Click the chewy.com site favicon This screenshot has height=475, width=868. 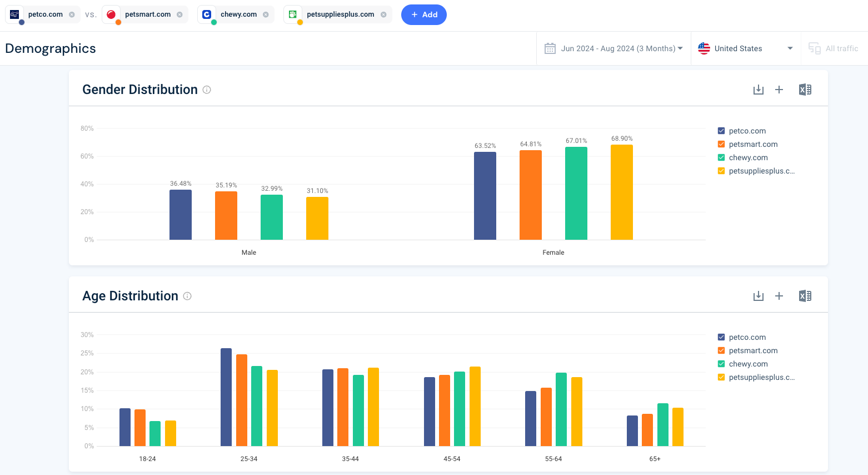[x=207, y=14]
